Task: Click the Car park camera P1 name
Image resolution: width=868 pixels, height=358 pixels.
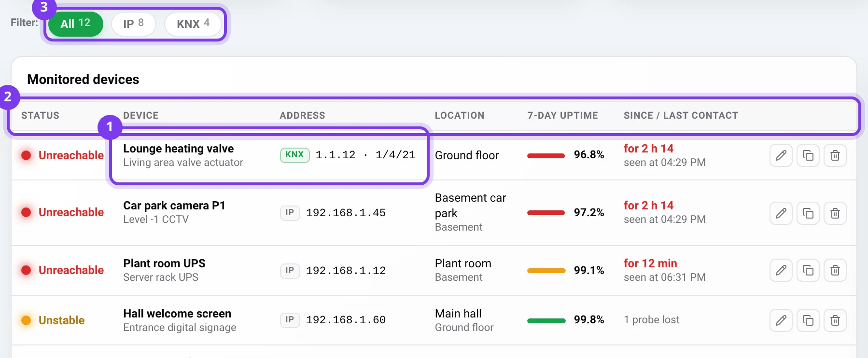Action: 174,206
